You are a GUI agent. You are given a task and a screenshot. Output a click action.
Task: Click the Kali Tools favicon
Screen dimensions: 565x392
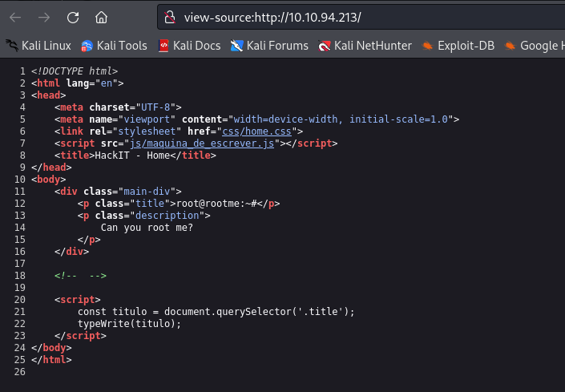(x=87, y=46)
